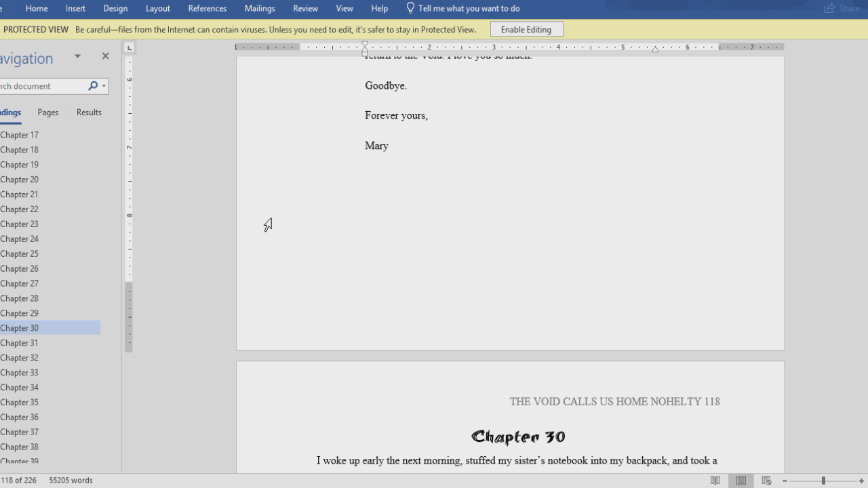868x488 pixels.
Task: Switch to Pages tab in Navigation
Action: pos(48,113)
